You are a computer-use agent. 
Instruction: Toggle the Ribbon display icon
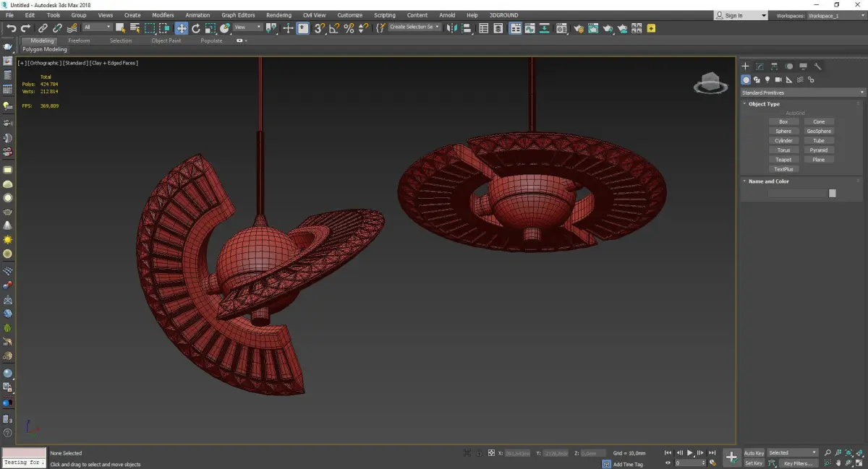point(514,28)
